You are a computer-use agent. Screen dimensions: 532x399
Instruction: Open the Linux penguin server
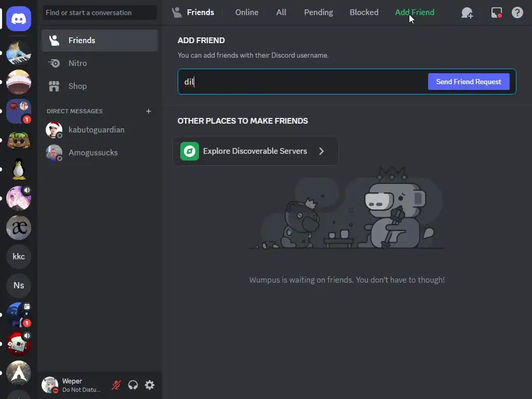[x=19, y=169]
